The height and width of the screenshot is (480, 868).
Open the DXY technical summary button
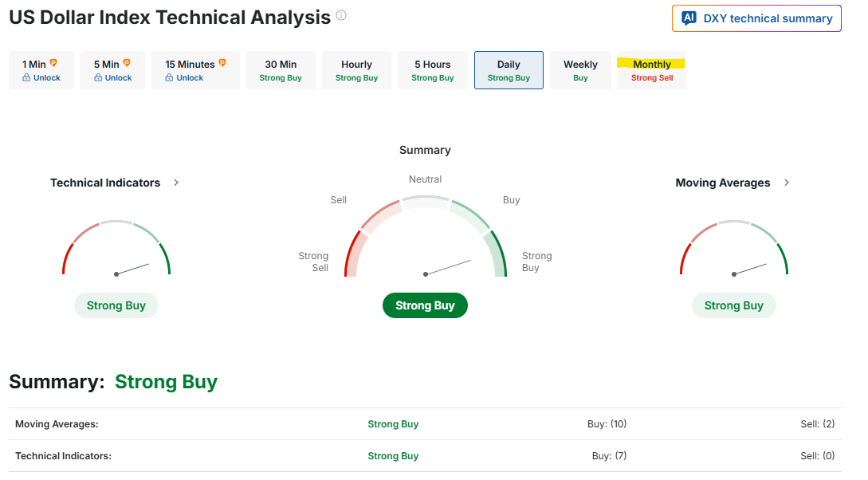(756, 18)
